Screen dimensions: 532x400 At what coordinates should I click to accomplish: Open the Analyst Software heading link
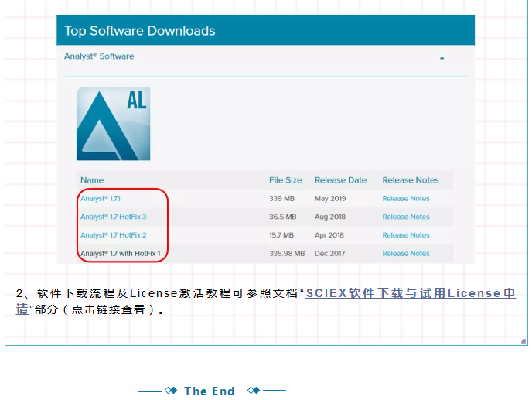99,56
